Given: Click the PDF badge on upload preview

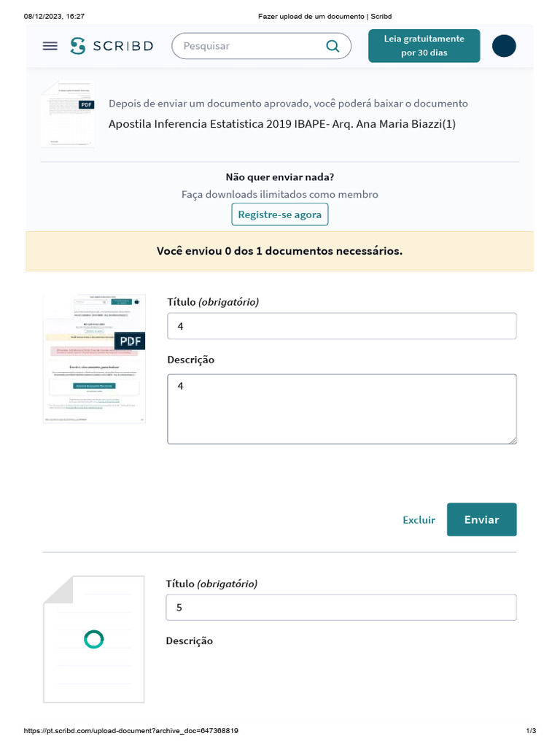Looking at the screenshot, I should pyautogui.click(x=130, y=341).
